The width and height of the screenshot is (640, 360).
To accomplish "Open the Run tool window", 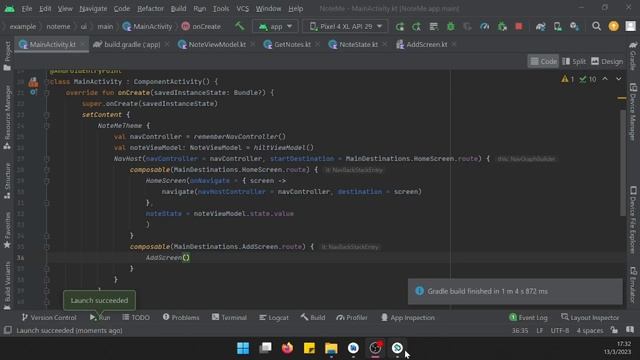I will [x=100, y=318].
